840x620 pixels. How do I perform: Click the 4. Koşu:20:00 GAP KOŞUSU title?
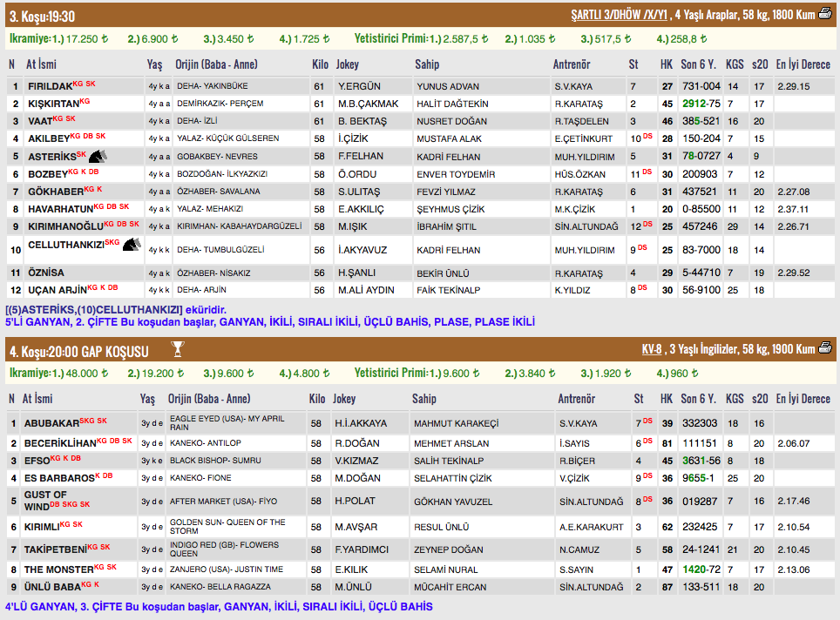coord(78,351)
